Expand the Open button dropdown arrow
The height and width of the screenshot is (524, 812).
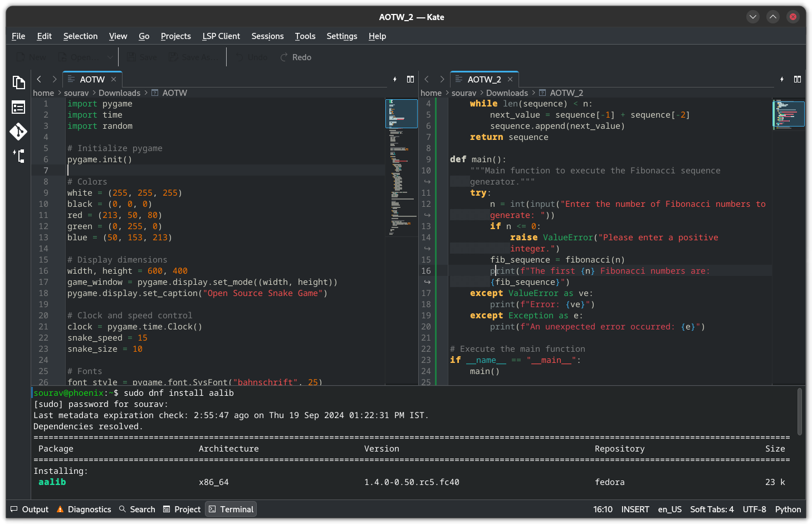110,56
